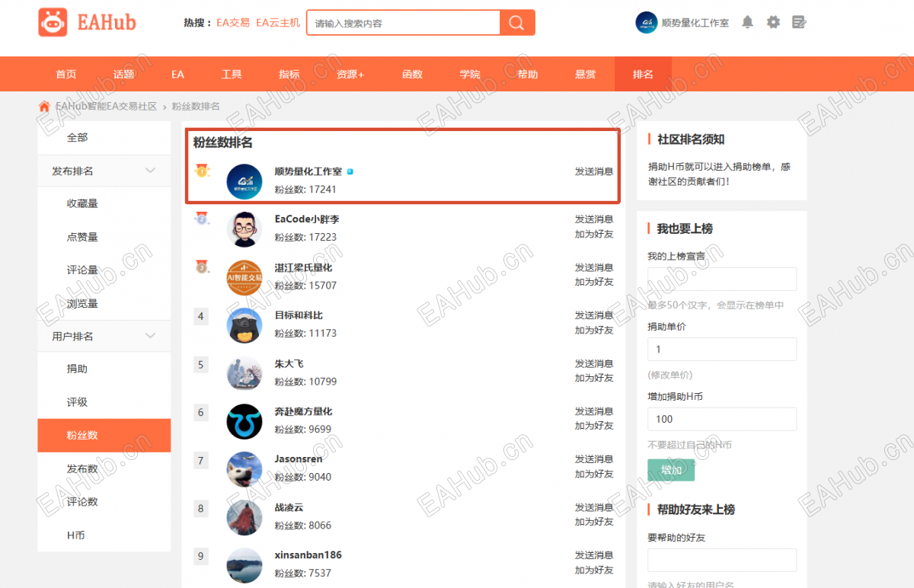Open xinsanban186 avatar
Image resolution: width=914 pixels, height=588 pixels.
click(244, 565)
